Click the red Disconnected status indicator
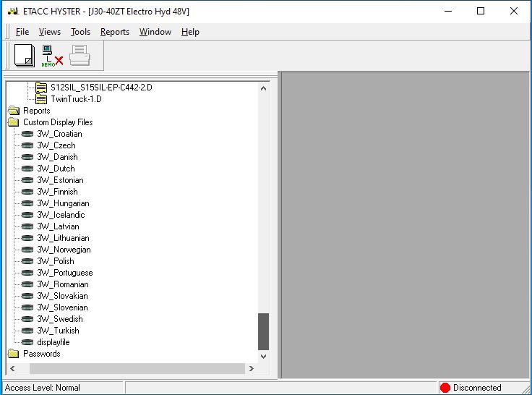The height and width of the screenshot is (395, 532). (445, 388)
